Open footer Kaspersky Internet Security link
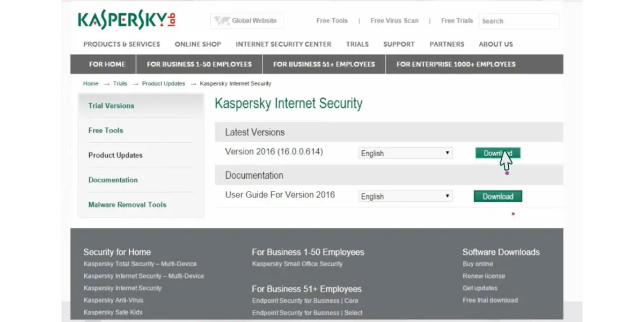 coord(122,288)
